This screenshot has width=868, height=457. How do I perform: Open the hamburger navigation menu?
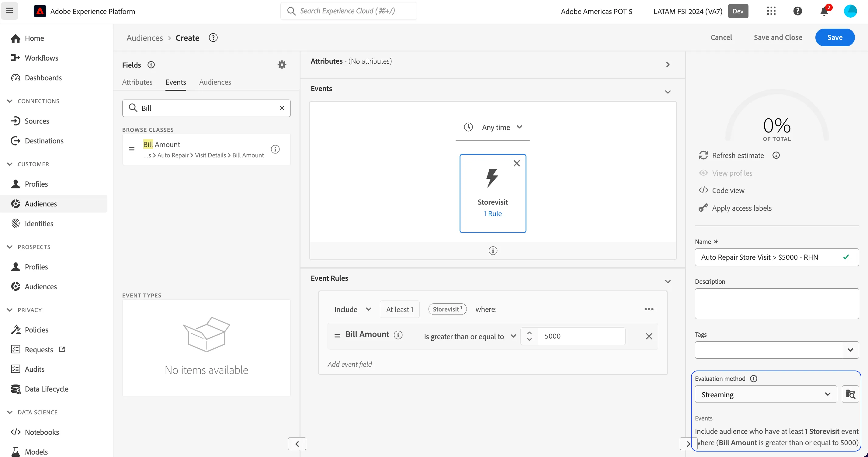tap(9, 11)
